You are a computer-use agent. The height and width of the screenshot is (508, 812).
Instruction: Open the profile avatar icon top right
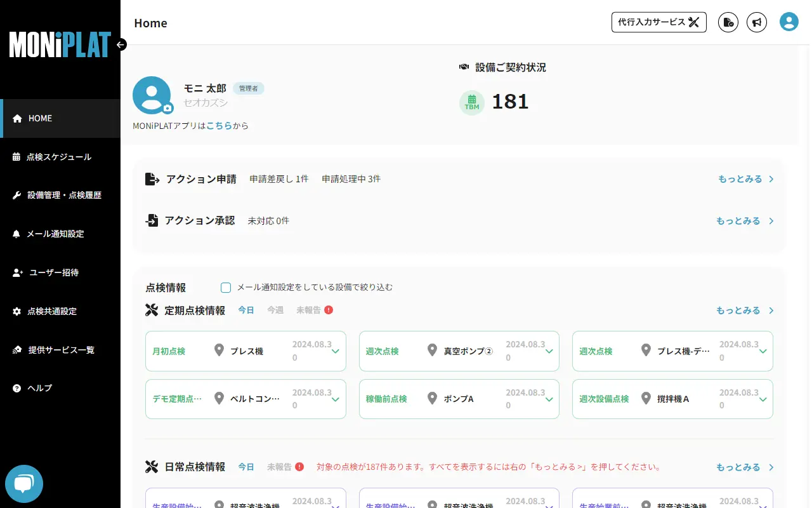[789, 22]
